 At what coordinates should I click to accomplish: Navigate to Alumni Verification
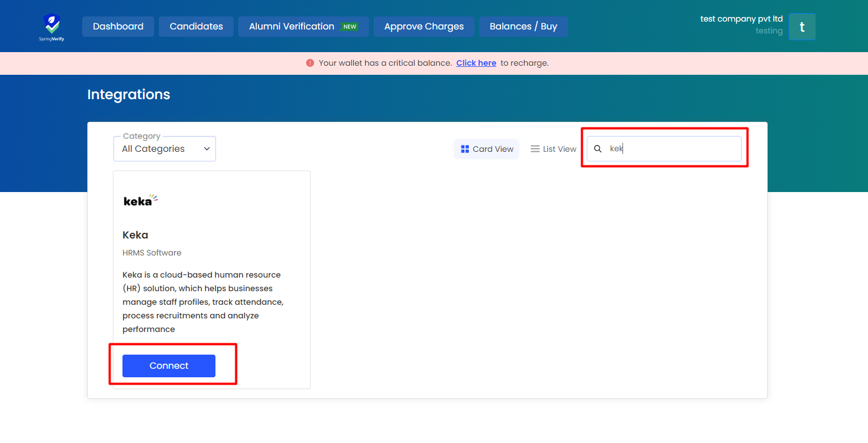[291, 27]
